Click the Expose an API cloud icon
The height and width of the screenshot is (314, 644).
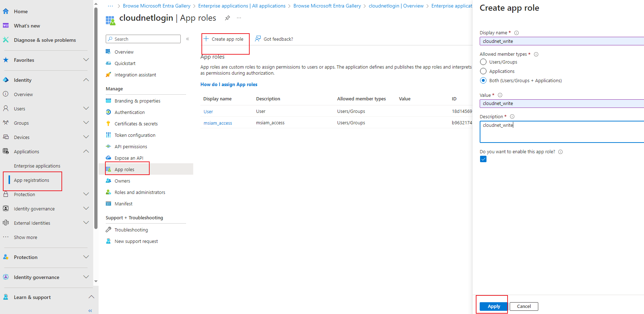[x=108, y=158]
